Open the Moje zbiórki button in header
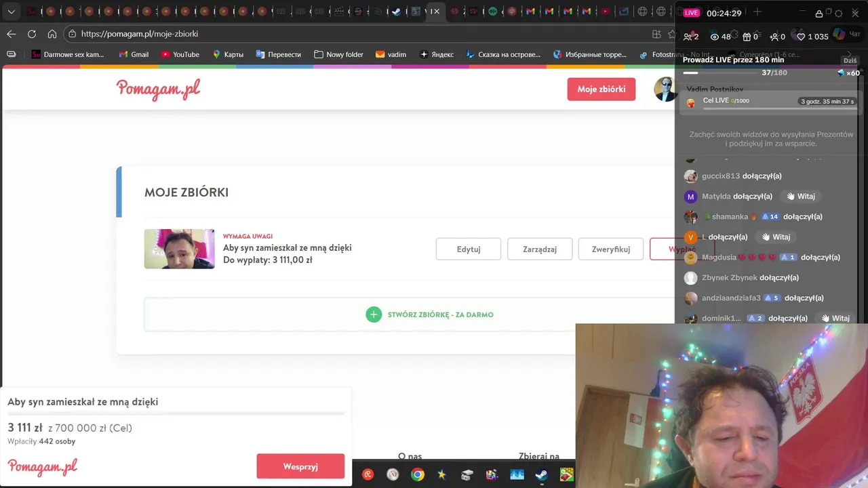Viewport: 868px width, 488px height. (x=601, y=89)
